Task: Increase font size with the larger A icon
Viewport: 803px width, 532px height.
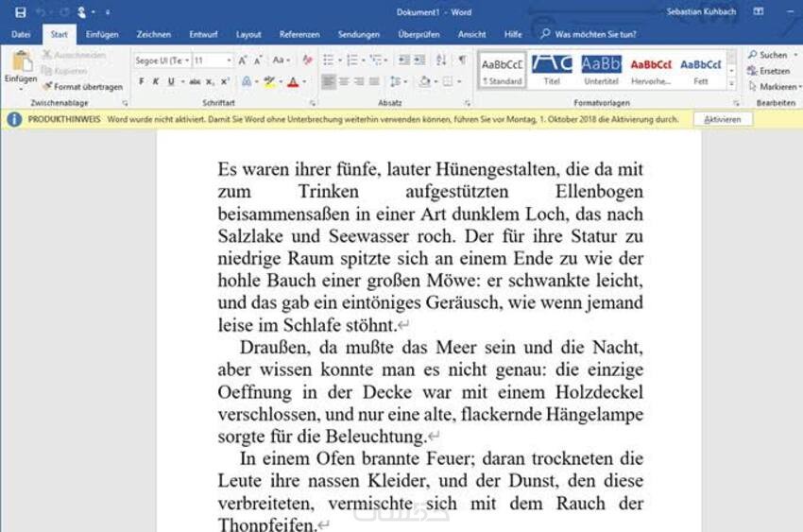Action: [x=243, y=60]
